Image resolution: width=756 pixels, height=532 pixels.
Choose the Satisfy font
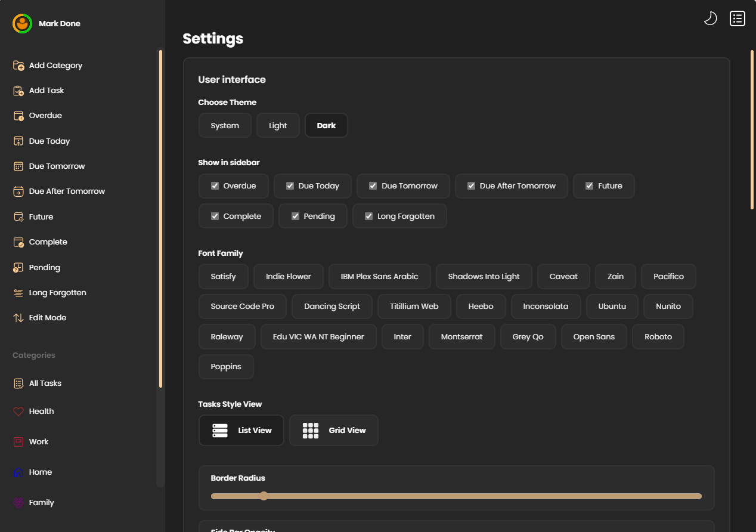point(224,277)
